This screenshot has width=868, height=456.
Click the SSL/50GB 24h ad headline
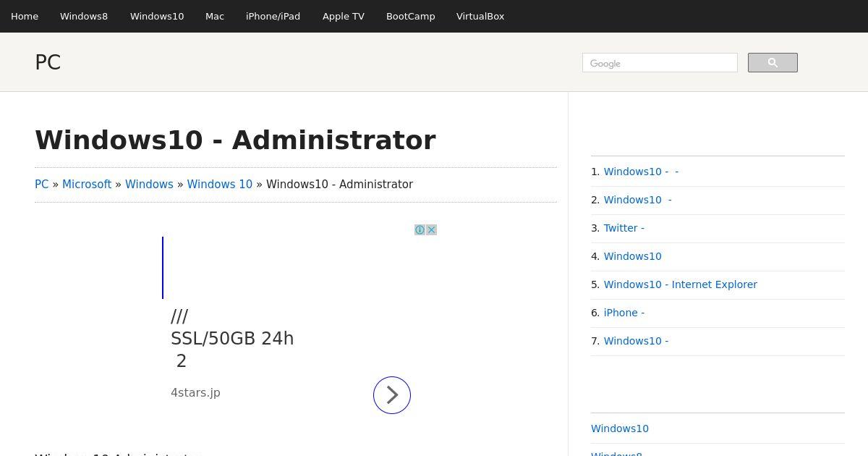[x=232, y=339]
